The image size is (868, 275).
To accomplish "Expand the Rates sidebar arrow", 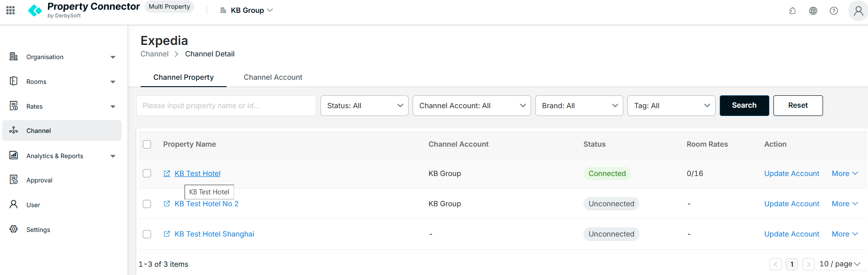I will [x=113, y=107].
